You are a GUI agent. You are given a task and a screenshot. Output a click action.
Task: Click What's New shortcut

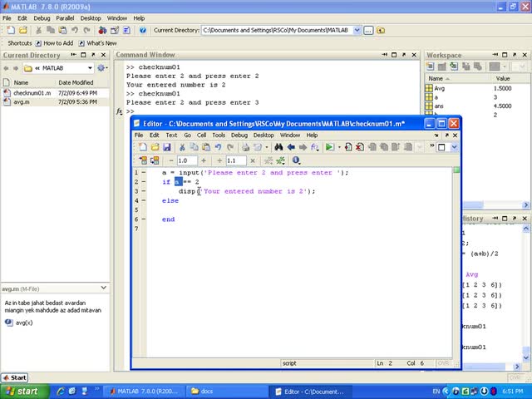pos(98,43)
